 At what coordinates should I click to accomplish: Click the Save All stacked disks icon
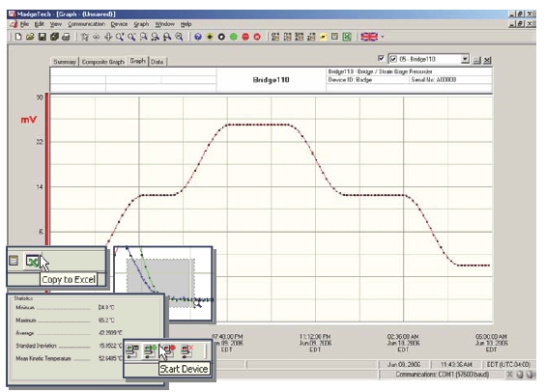54,37
